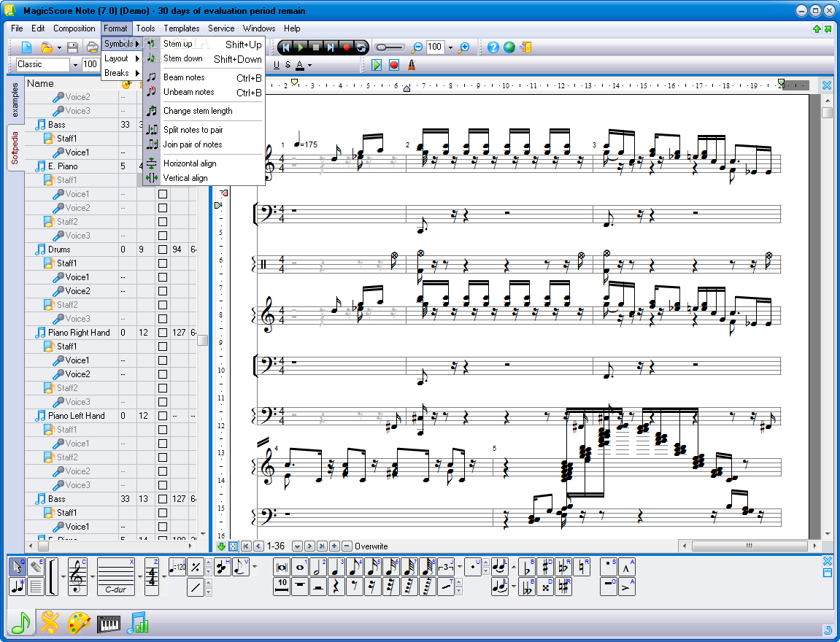Open the Composition menu

74,28
